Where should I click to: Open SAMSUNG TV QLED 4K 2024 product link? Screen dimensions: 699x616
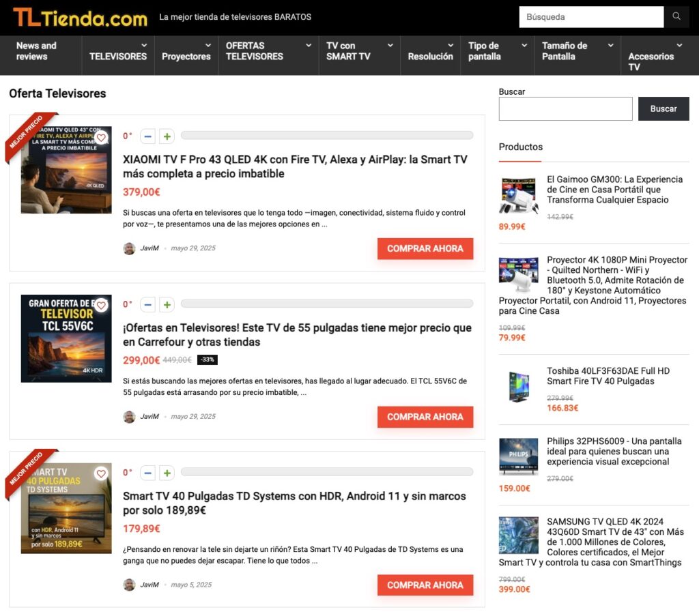tap(592, 542)
